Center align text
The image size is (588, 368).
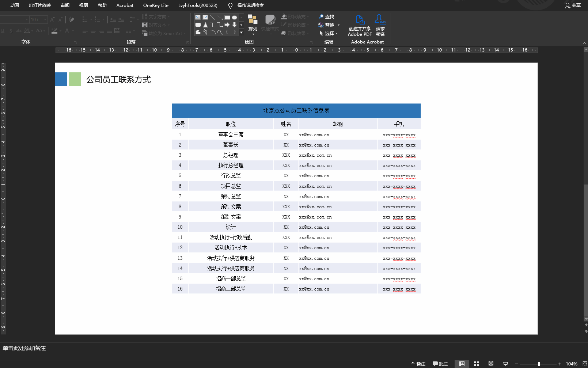click(93, 31)
